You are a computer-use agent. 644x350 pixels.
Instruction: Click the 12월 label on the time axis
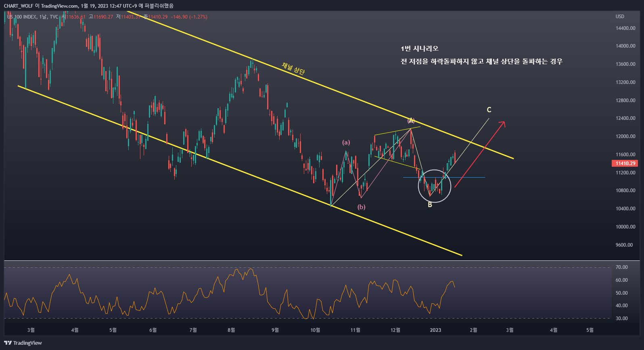(395, 330)
